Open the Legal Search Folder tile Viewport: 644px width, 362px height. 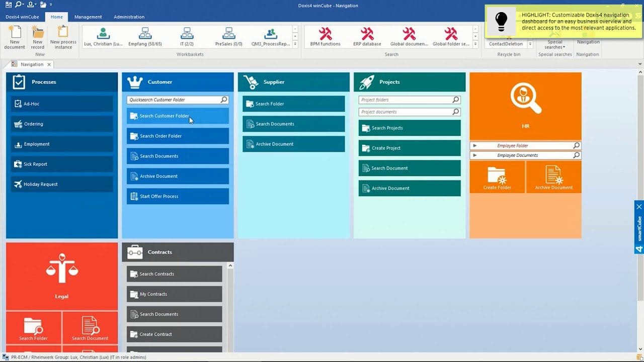coord(34,328)
